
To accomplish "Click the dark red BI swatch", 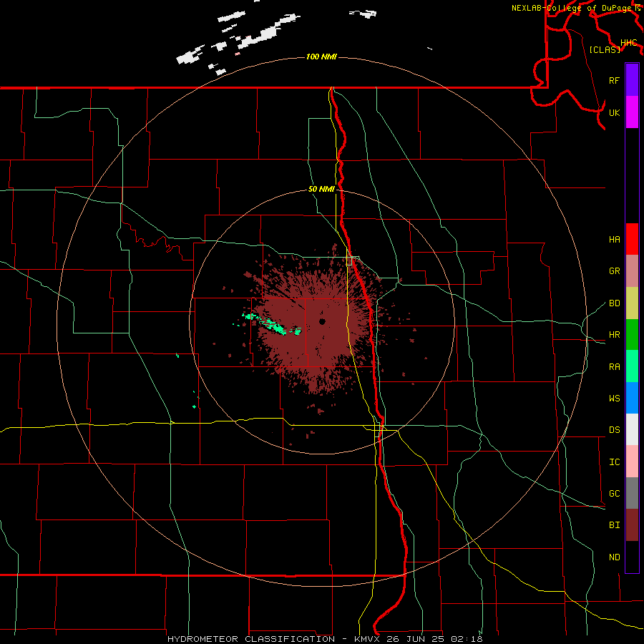I will [632, 525].
